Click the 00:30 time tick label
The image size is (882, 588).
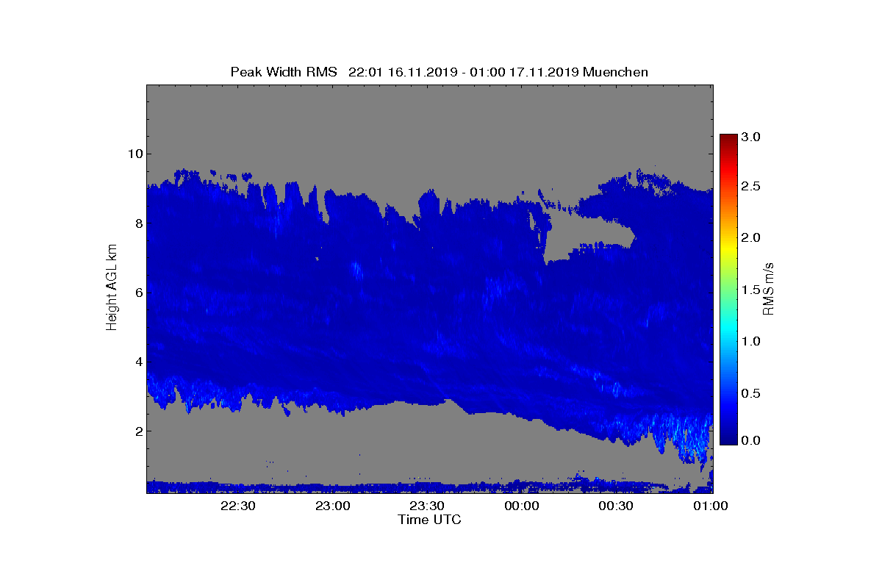tap(616, 506)
